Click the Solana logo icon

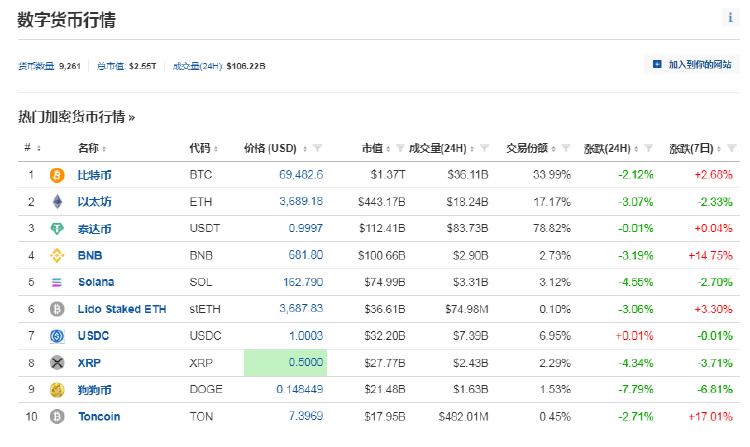57,282
